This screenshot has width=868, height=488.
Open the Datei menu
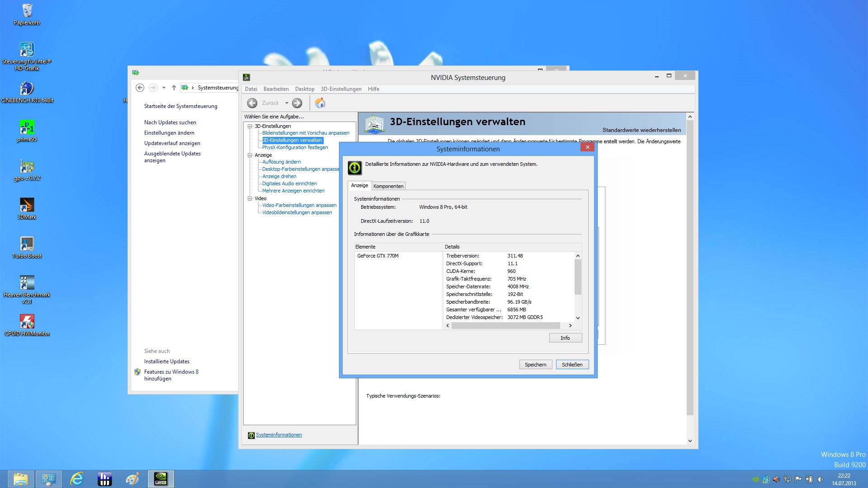coord(251,89)
